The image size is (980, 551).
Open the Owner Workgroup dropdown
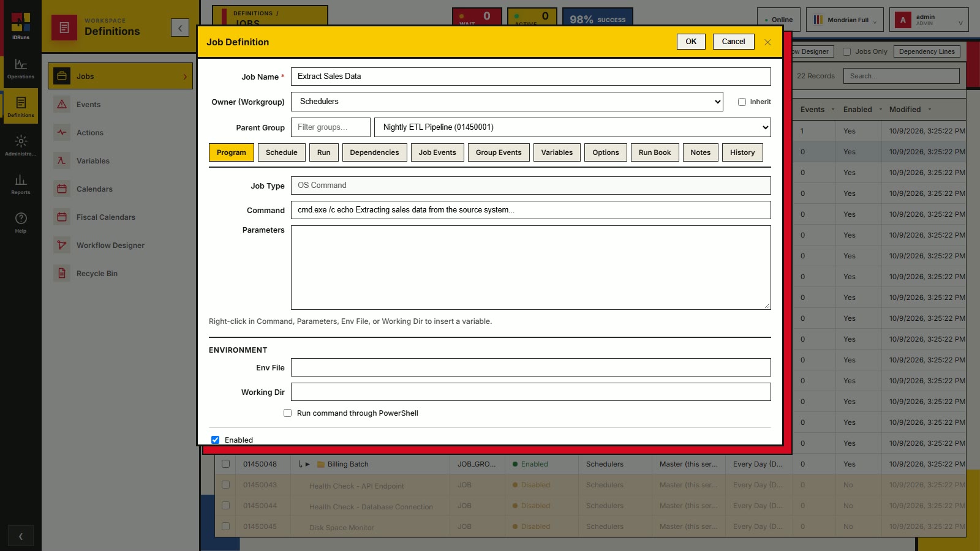(x=507, y=102)
